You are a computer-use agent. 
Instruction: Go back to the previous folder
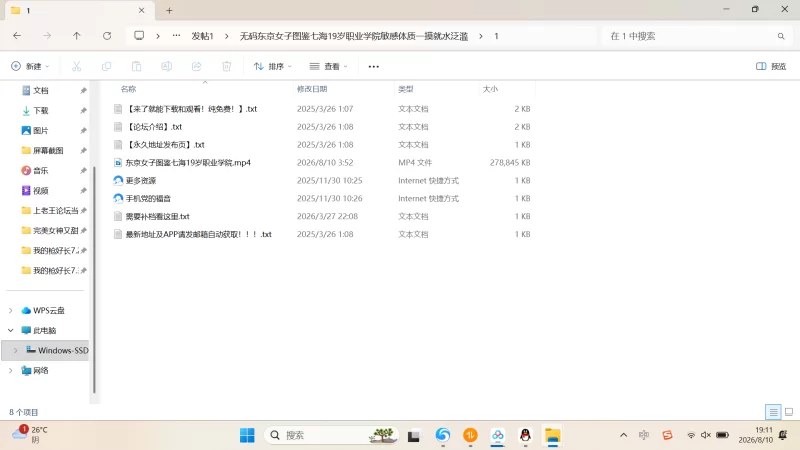[x=17, y=36]
